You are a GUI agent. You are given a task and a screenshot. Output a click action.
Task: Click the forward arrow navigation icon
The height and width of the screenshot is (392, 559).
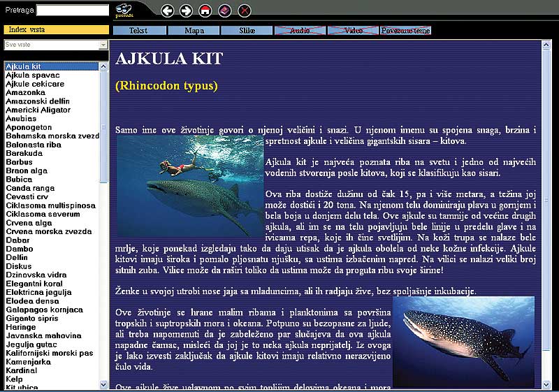point(186,11)
